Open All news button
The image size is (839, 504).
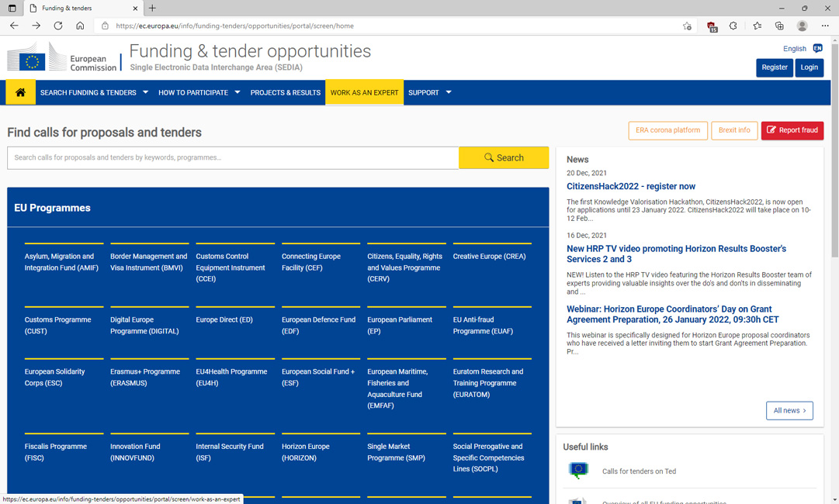[x=789, y=410]
